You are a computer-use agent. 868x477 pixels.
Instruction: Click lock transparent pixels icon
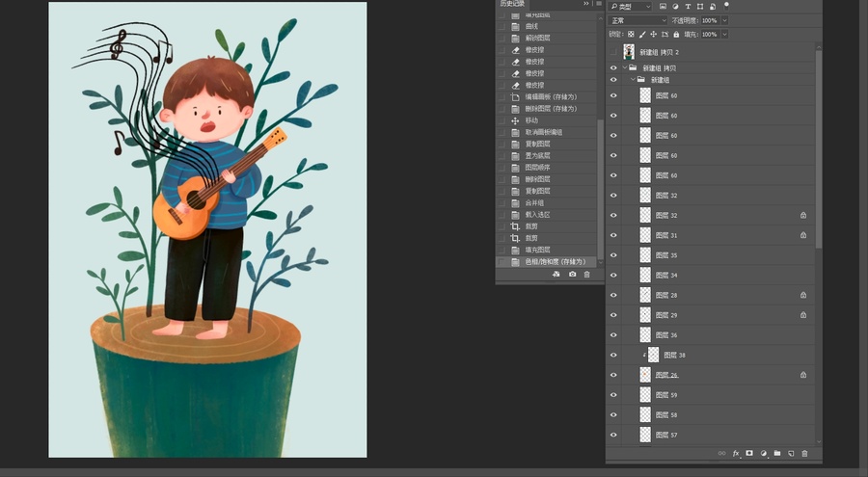pos(631,35)
